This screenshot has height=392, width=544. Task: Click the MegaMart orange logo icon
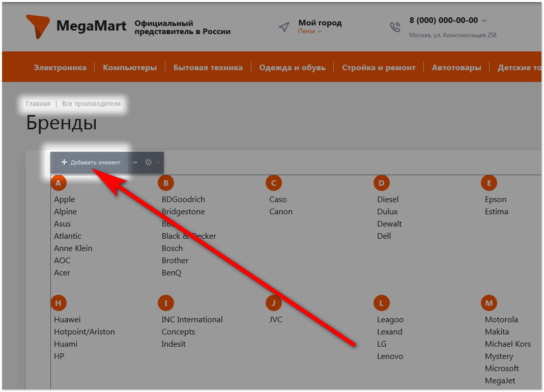(x=38, y=26)
